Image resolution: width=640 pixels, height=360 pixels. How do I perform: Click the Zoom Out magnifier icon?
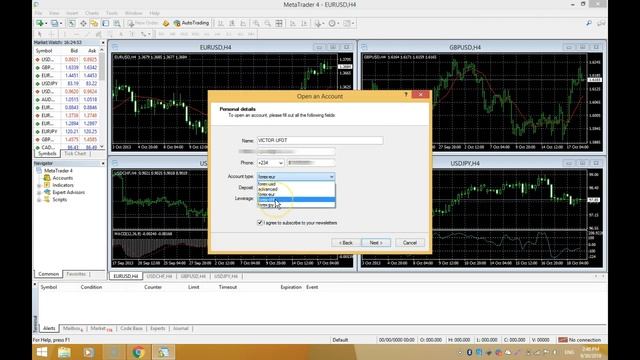click(x=268, y=23)
